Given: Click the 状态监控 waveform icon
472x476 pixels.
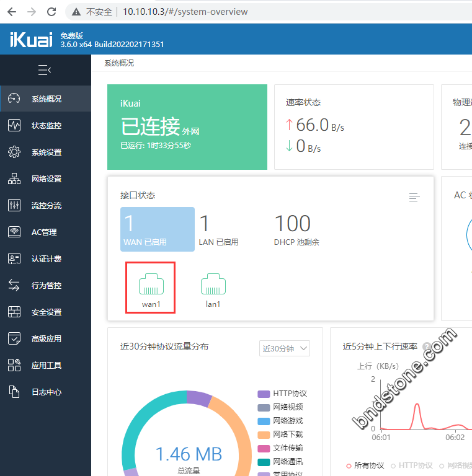Looking at the screenshot, I should click(14, 125).
